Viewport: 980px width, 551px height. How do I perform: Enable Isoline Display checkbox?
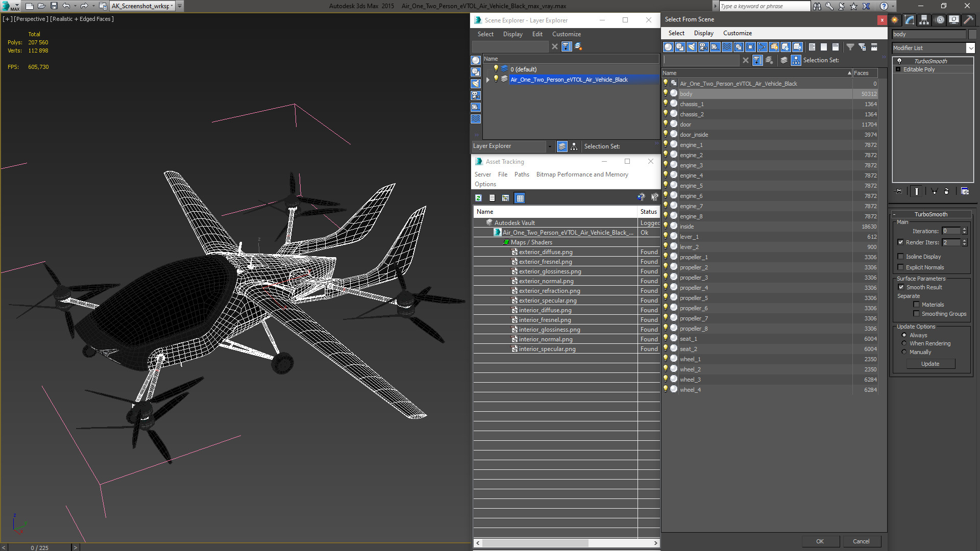click(901, 257)
